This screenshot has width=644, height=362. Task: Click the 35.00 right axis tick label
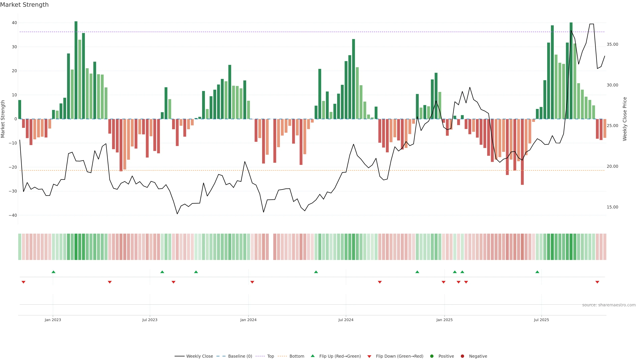(612, 44)
